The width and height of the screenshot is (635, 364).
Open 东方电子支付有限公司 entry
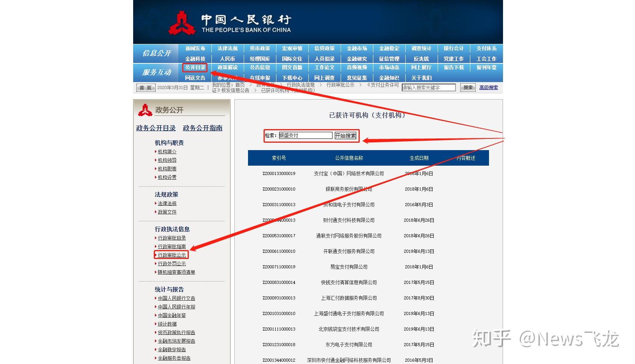pos(349,345)
